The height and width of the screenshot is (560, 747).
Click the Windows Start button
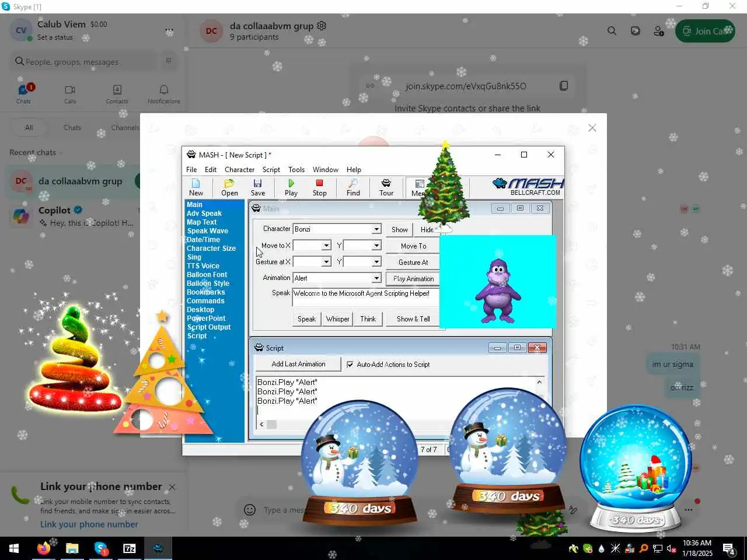pyautogui.click(x=14, y=548)
